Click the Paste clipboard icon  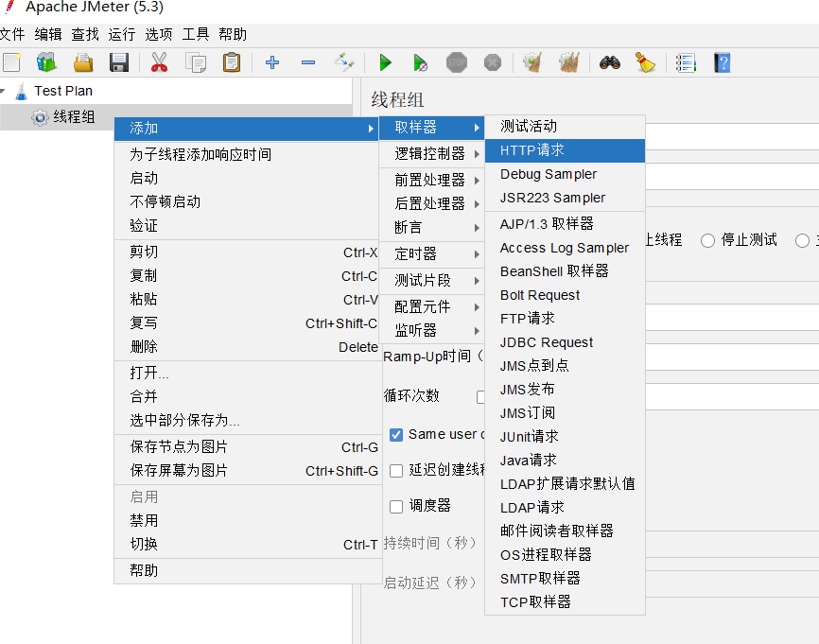pos(232,62)
